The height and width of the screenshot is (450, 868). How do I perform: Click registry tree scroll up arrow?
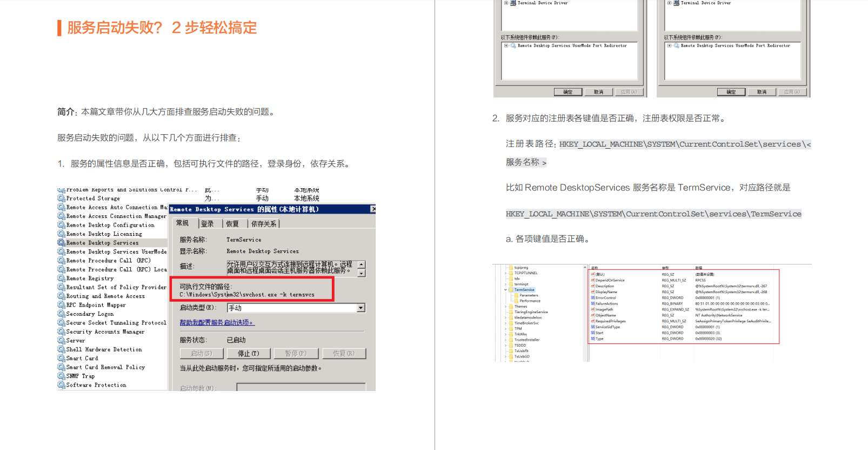[585, 267]
